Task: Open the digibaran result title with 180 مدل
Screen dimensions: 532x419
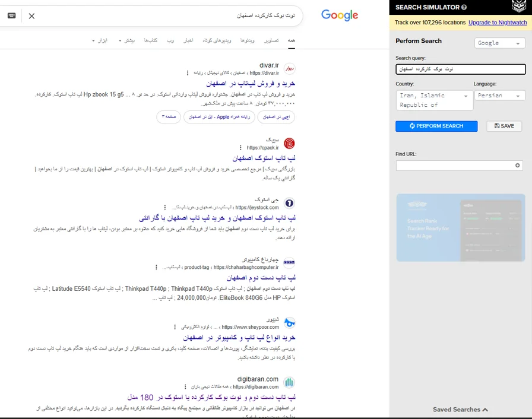Action: coord(211,397)
